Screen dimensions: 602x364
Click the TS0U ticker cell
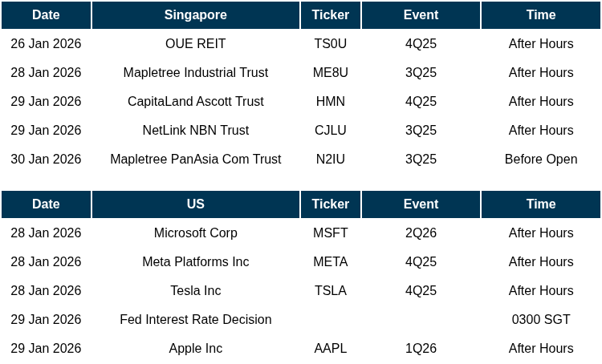coord(330,44)
